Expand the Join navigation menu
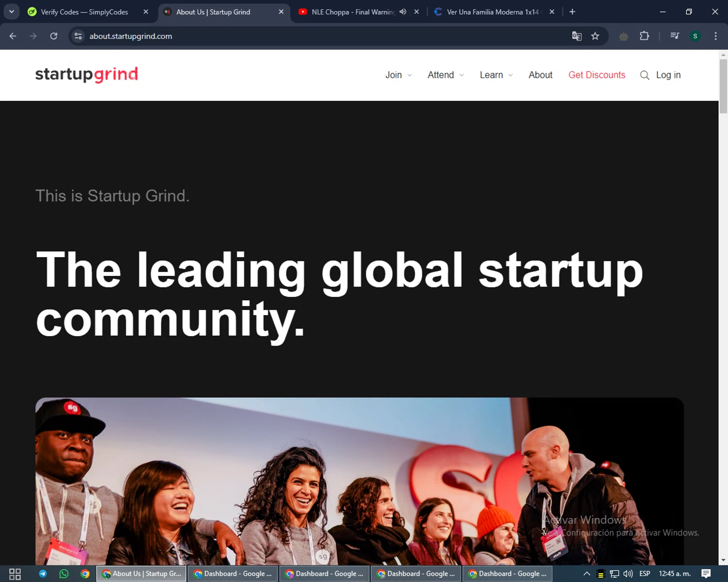The height and width of the screenshot is (582, 728). 398,75
